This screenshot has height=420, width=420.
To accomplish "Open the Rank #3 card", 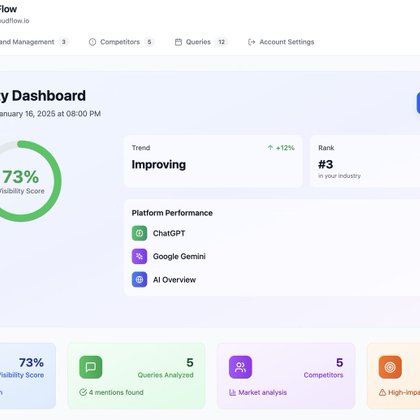I will [365, 161].
